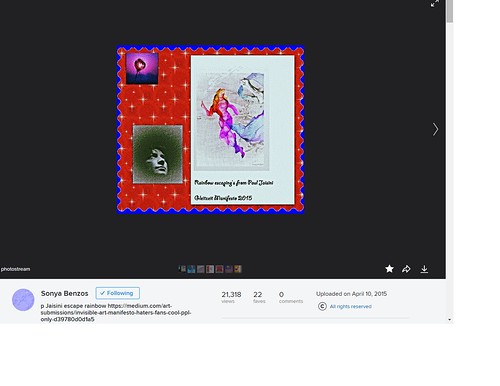Go to the next photo with the right chevron
The image size is (500, 386).
pos(435,129)
